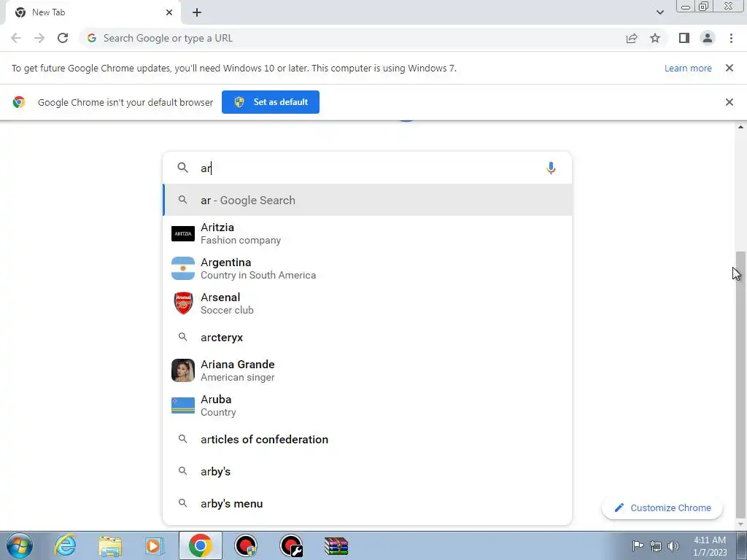Open Windows Media Player from taskbar
747x560 pixels.
pyautogui.click(x=154, y=545)
